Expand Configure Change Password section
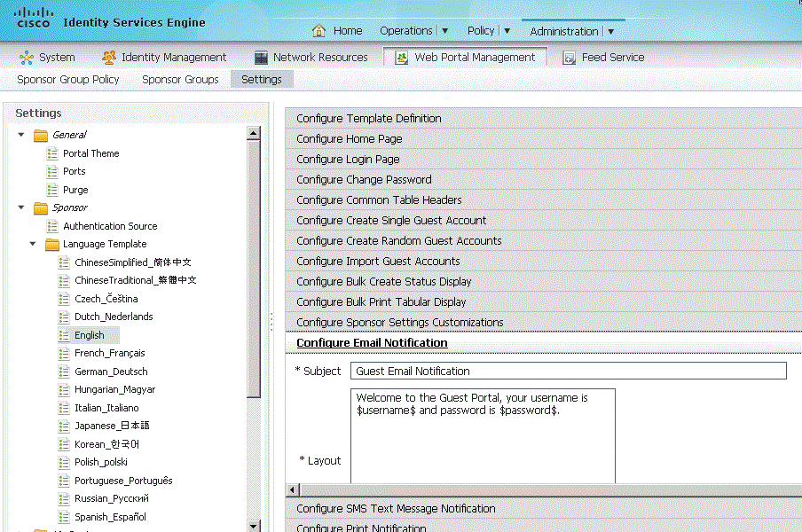The width and height of the screenshot is (802, 532). pyautogui.click(x=543, y=180)
